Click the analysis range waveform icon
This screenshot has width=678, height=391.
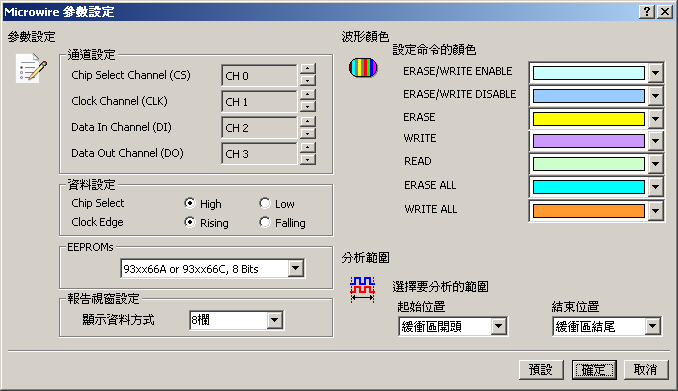point(362,289)
